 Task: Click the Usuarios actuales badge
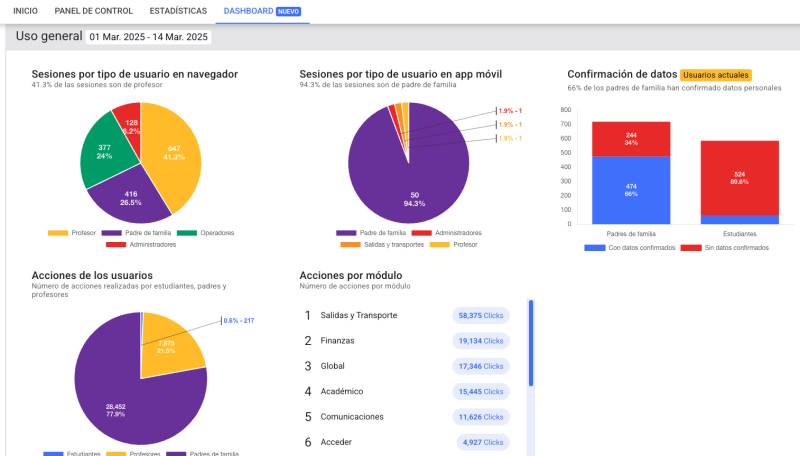tap(715, 75)
